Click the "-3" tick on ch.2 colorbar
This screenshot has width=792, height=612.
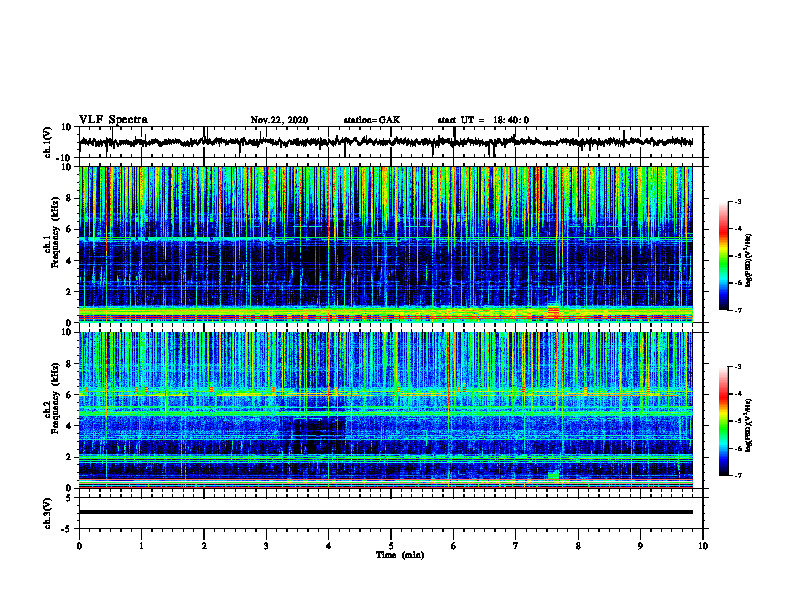click(x=738, y=367)
